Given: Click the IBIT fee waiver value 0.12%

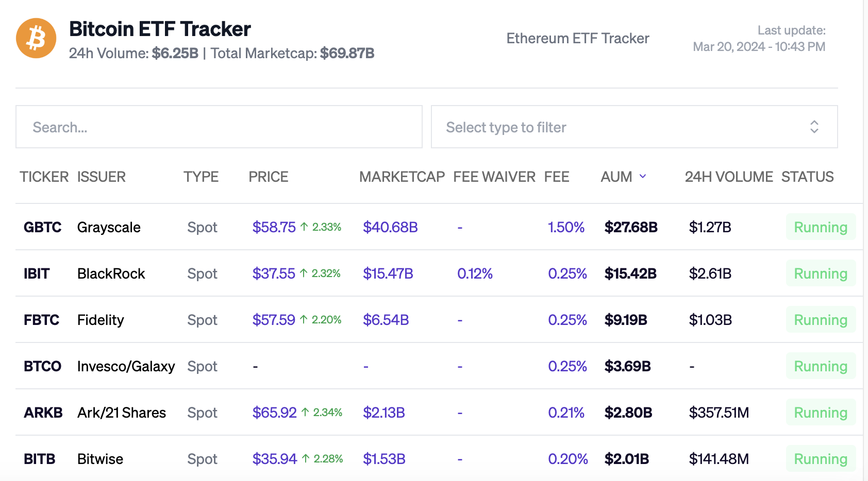Looking at the screenshot, I should tap(475, 273).
